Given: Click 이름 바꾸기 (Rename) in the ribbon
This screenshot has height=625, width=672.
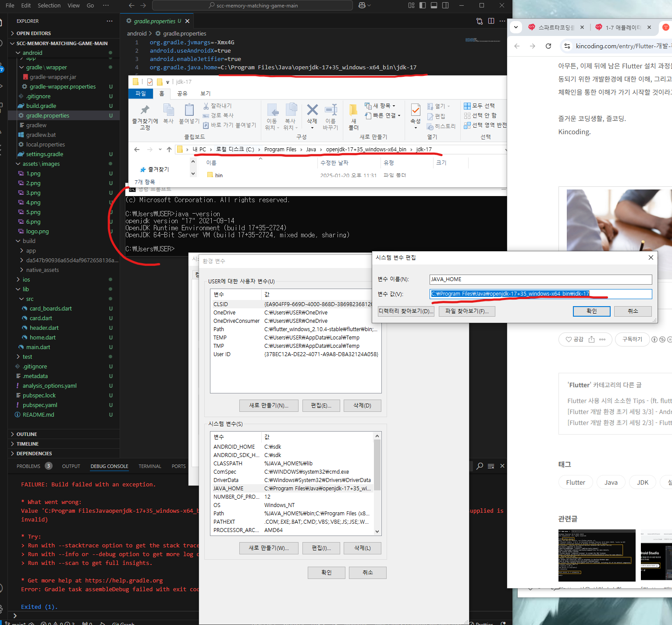Looking at the screenshot, I should point(331,117).
